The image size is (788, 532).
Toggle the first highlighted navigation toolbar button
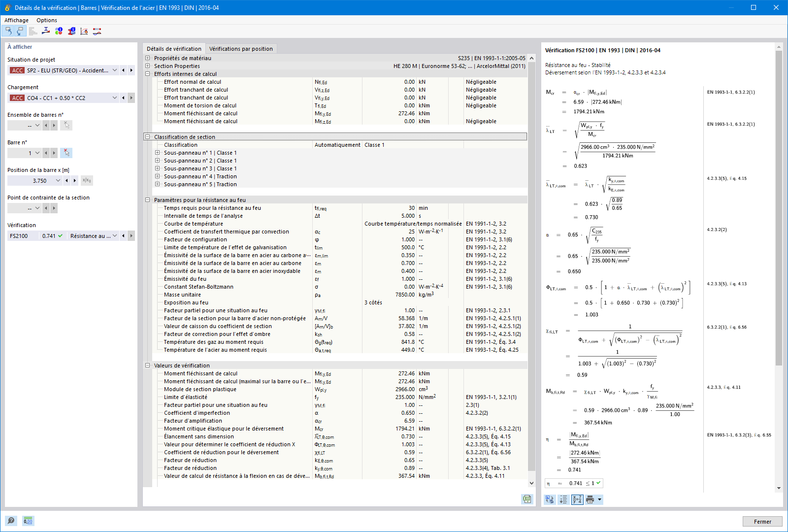pos(8,31)
